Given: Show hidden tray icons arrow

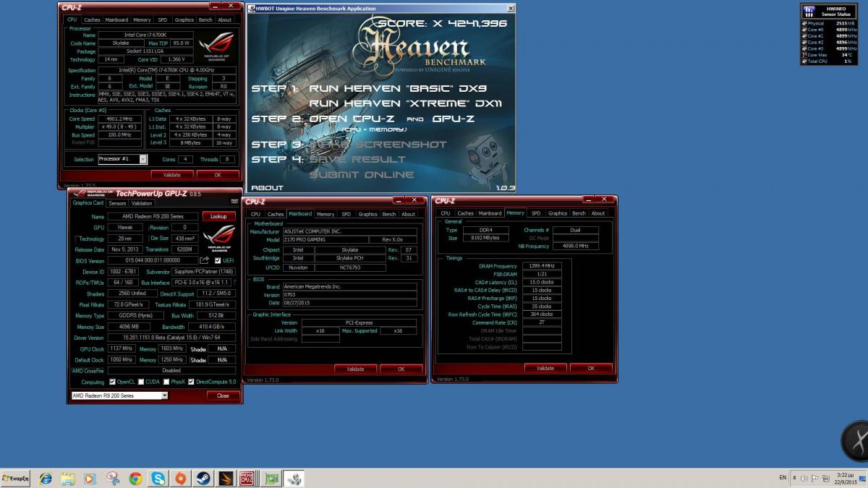Looking at the screenshot, I should (796, 478).
